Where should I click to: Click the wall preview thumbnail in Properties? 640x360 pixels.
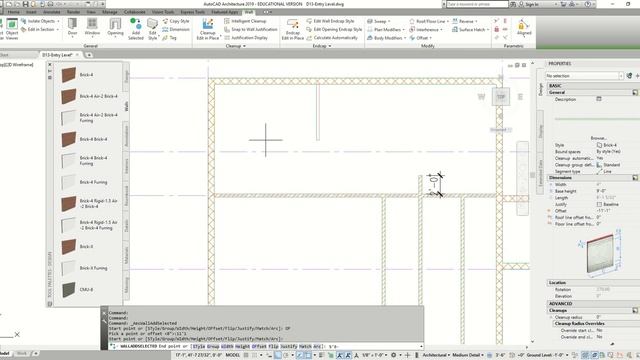(x=600, y=253)
